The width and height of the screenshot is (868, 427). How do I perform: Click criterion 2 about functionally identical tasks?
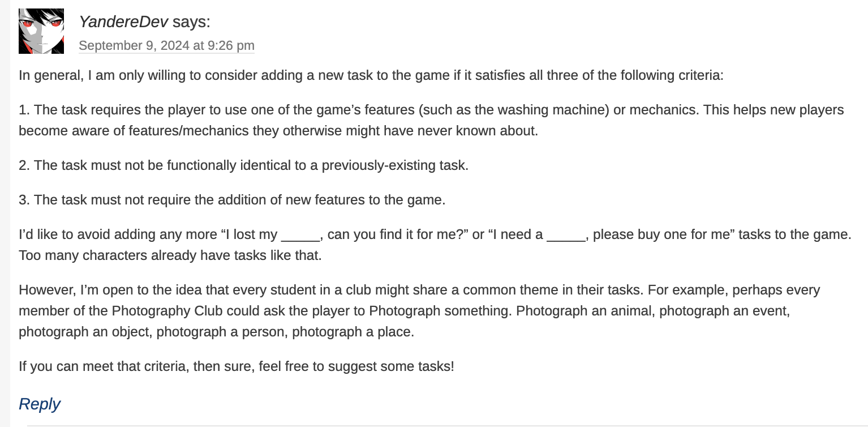243,165
